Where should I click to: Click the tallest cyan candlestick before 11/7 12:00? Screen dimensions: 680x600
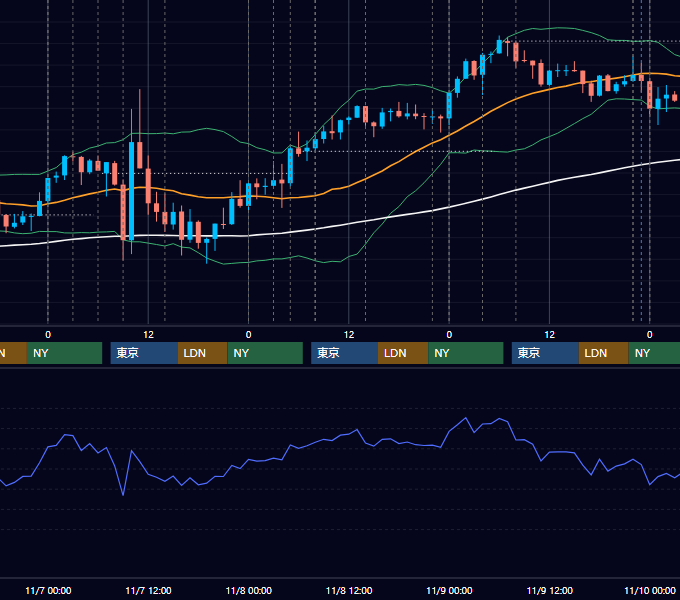tap(131, 191)
